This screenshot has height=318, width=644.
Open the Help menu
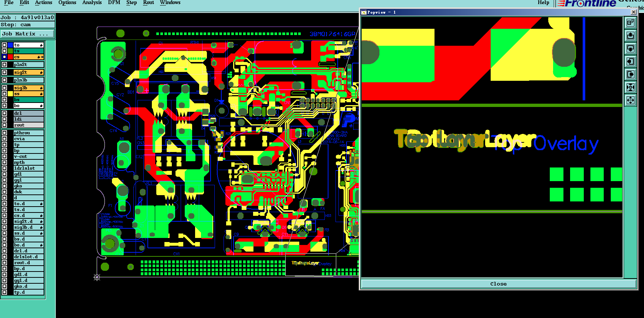pos(544,3)
